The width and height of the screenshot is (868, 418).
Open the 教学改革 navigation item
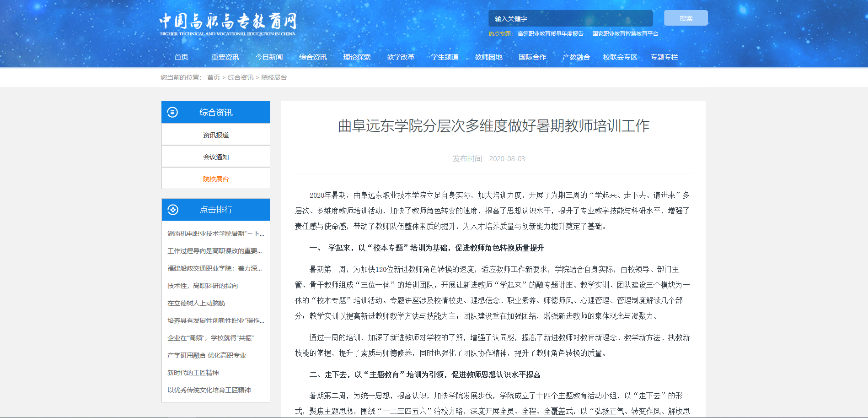(x=401, y=57)
